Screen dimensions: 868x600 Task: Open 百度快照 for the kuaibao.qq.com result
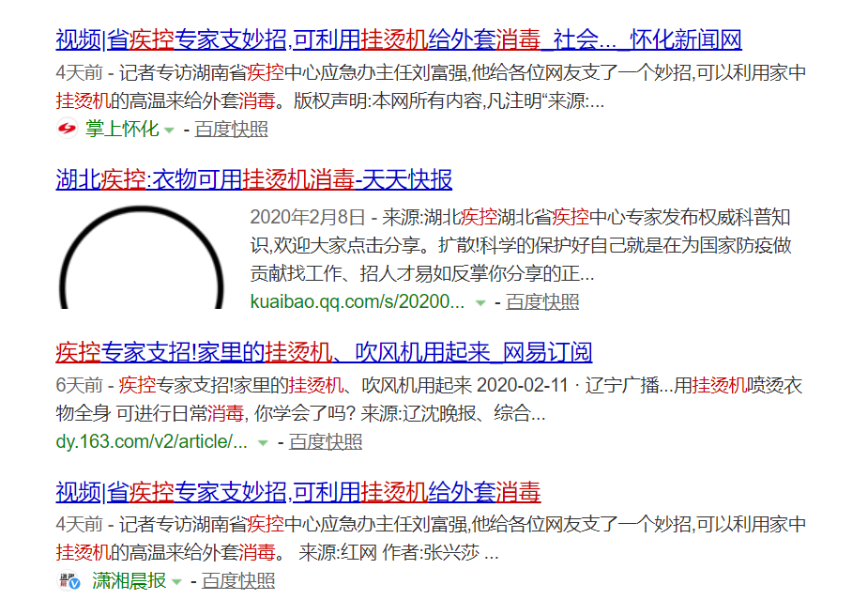[542, 302]
